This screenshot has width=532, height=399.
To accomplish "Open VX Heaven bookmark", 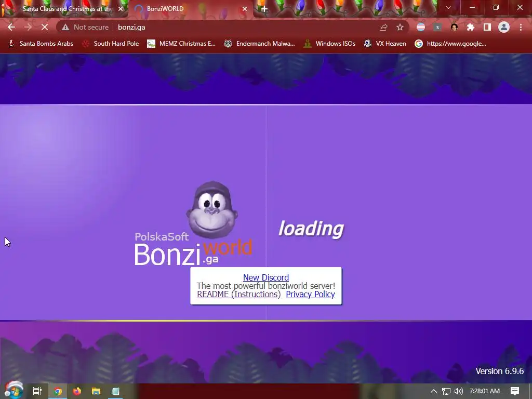I will [385, 44].
